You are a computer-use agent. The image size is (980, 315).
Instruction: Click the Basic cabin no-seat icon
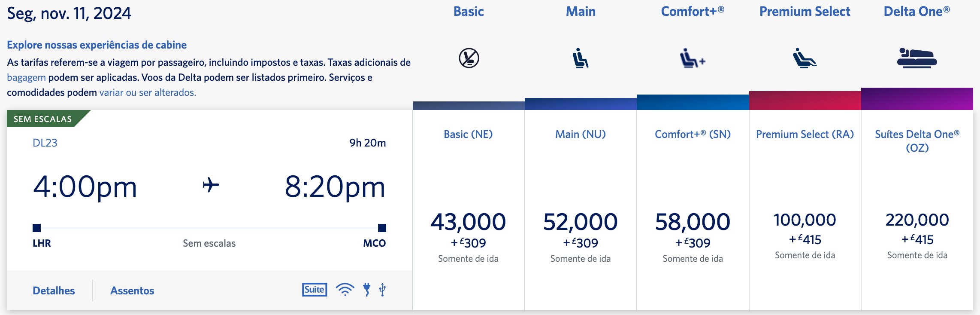point(469,58)
